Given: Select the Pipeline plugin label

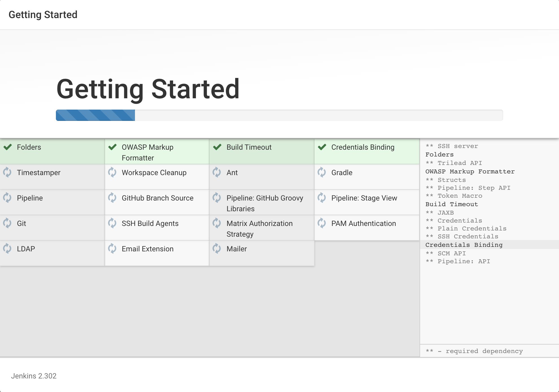Looking at the screenshot, I should [30, 198].
